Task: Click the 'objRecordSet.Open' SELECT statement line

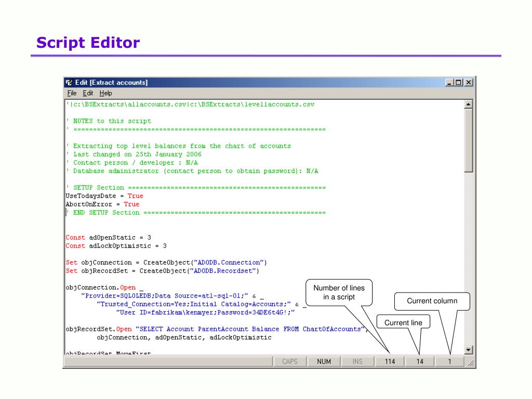Action: tap(217, 329)
